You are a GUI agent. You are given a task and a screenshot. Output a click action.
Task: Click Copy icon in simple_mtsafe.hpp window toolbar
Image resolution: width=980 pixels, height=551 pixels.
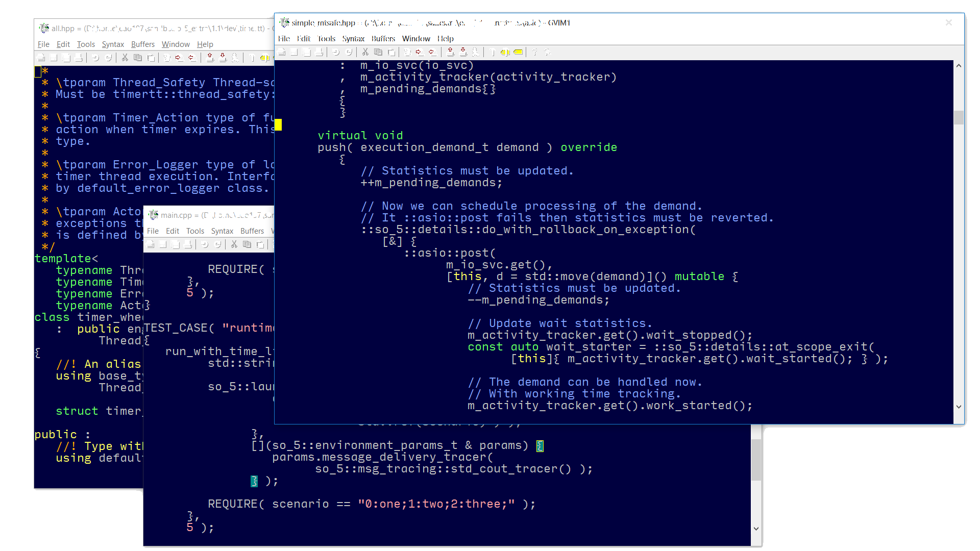[378, 52]
